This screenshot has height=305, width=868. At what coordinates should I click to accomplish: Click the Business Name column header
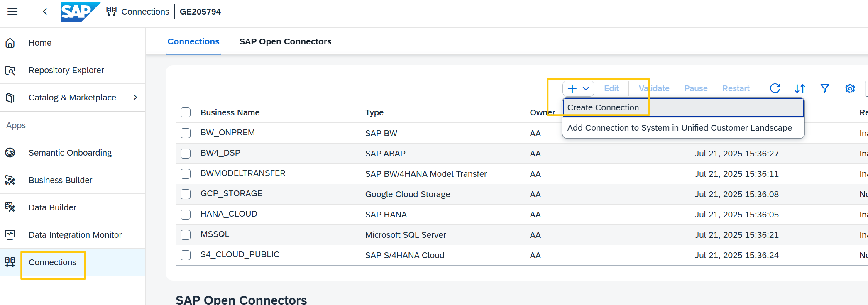230,112
